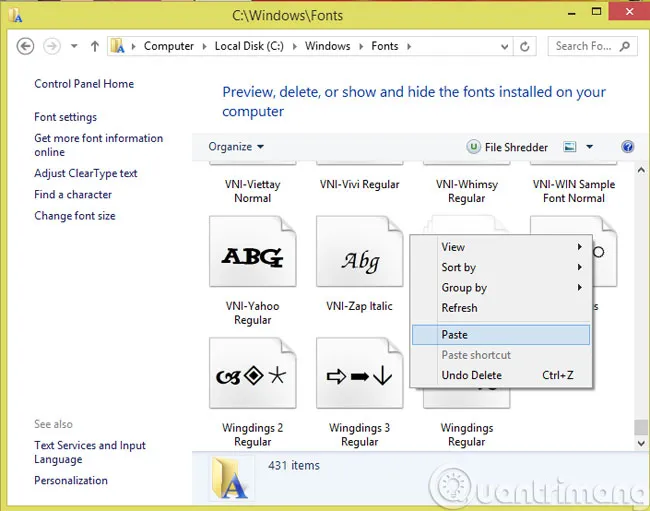Expand the view options dropdown arrow

pyautogui.click(x=589, y=147)
